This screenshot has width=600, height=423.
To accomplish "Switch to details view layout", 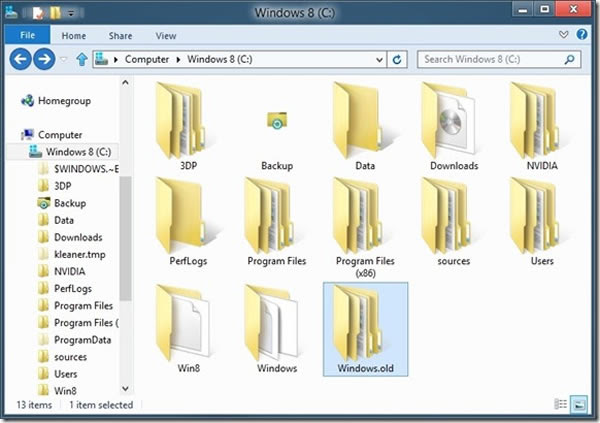I will (x=561, y=404).
